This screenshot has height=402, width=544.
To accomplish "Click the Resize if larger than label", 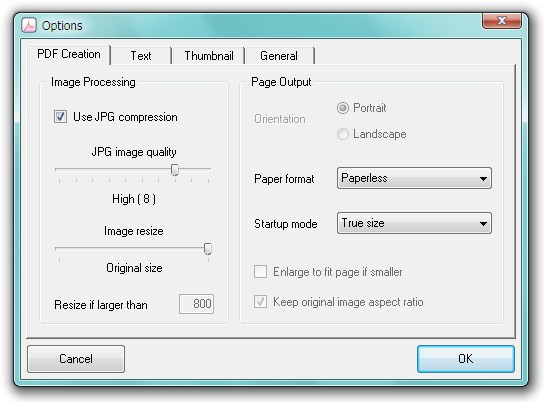I will (101, 305).
